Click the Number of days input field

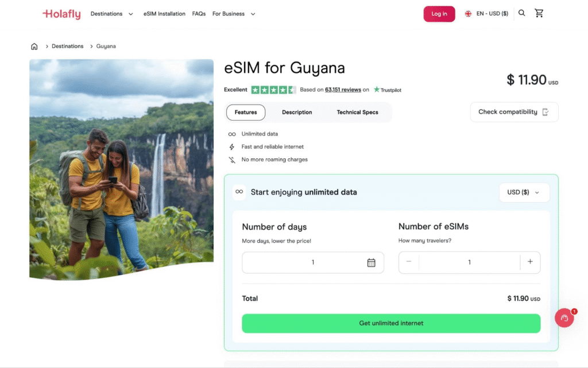point(313,262)
